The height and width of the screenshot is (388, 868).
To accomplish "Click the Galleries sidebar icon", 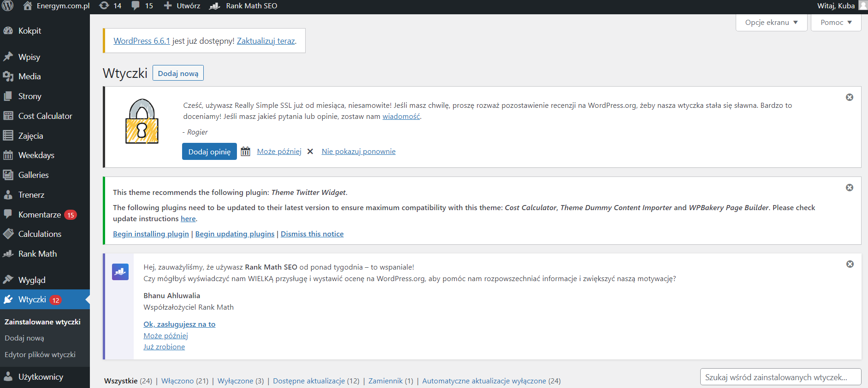I will point(8,175).
